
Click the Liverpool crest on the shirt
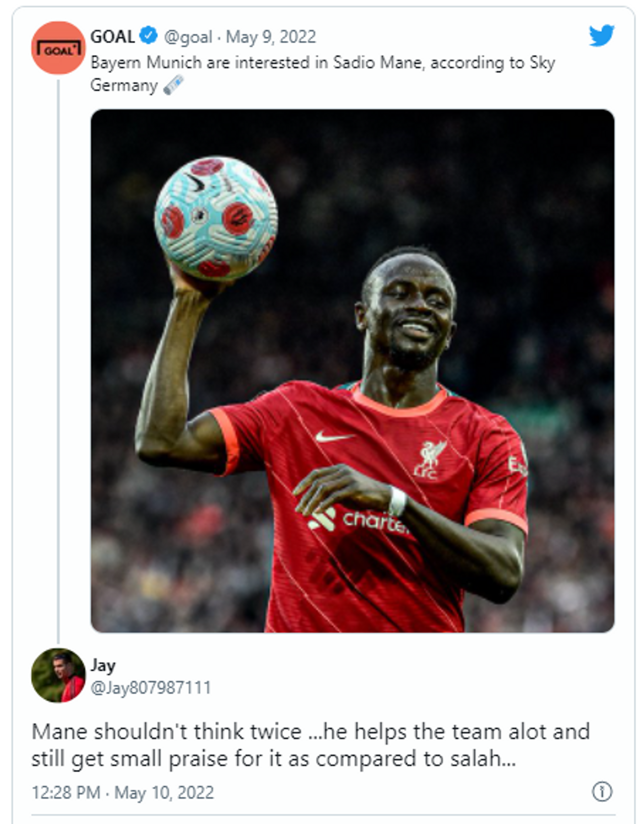[430, 459]
